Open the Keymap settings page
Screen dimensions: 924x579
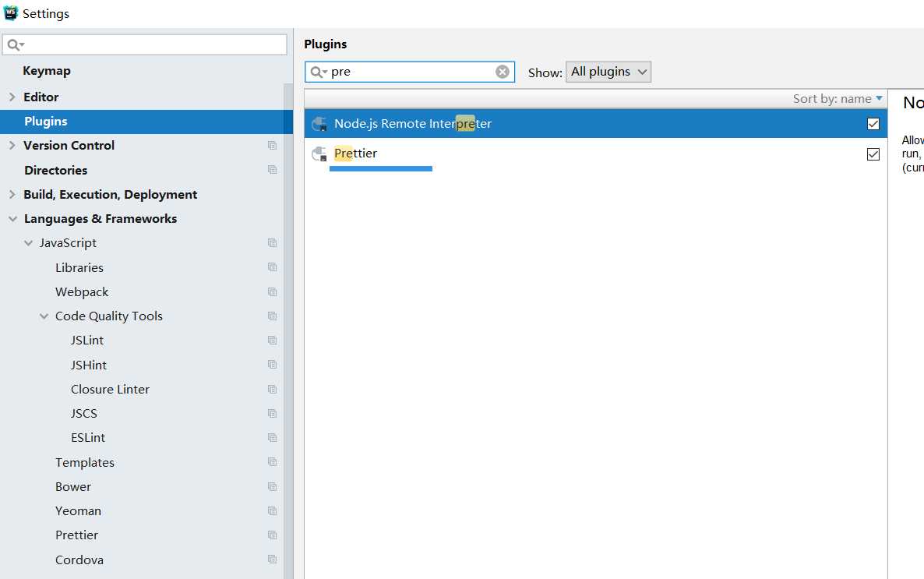point(47,71)
